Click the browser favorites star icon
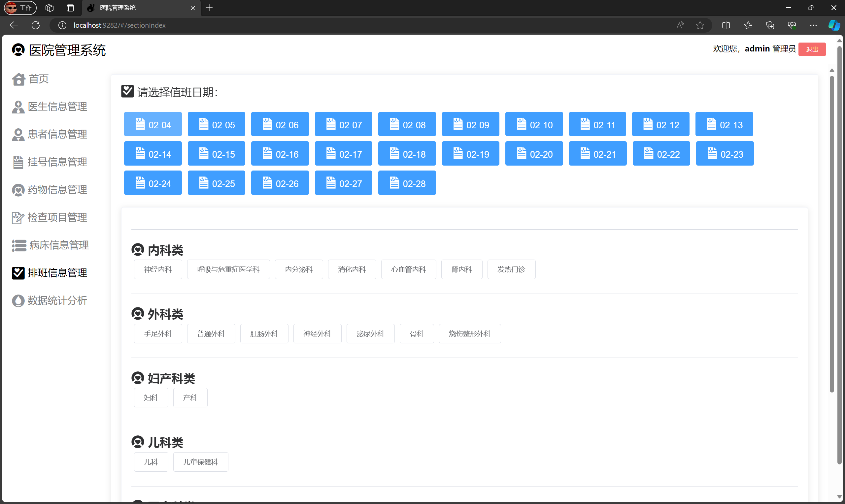This screenshot has height=504, width=845. point(699,25)
